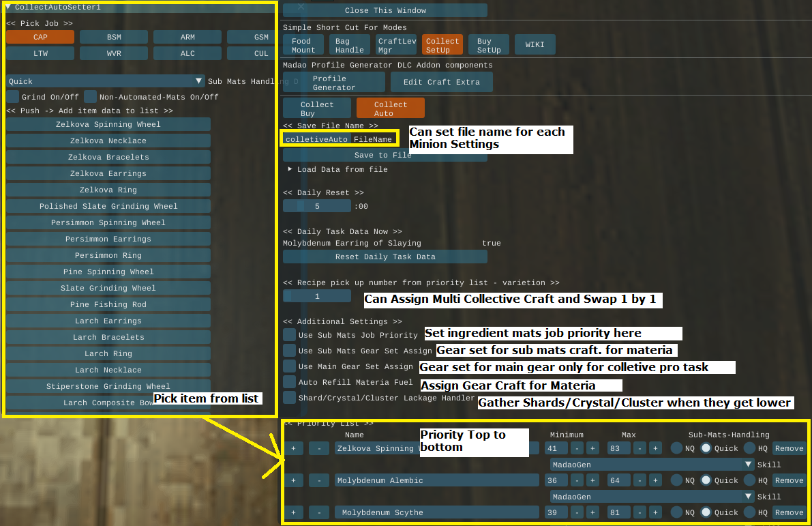Click the colletiveAuto file name input field
The height and width of the screenshot is (526, 812).
[317, 139]
